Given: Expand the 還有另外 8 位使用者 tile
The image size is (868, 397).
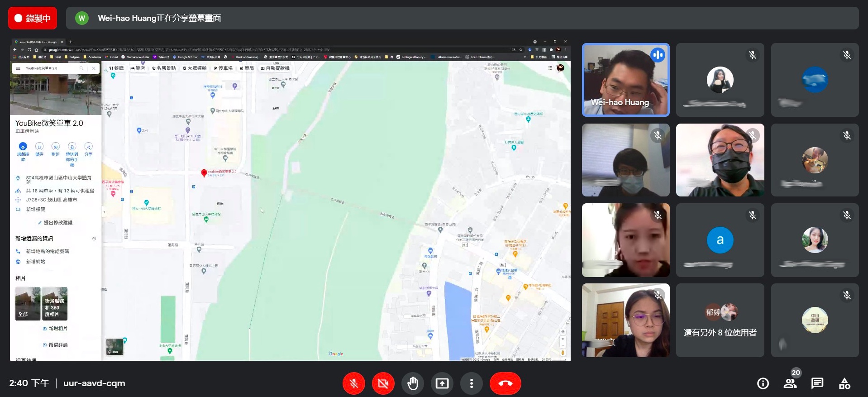Looking at the screenshot, I should click(720, 320).
